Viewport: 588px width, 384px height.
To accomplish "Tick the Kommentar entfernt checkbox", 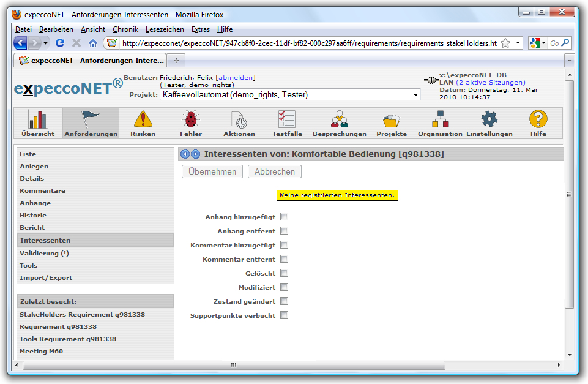I will 284,259.
